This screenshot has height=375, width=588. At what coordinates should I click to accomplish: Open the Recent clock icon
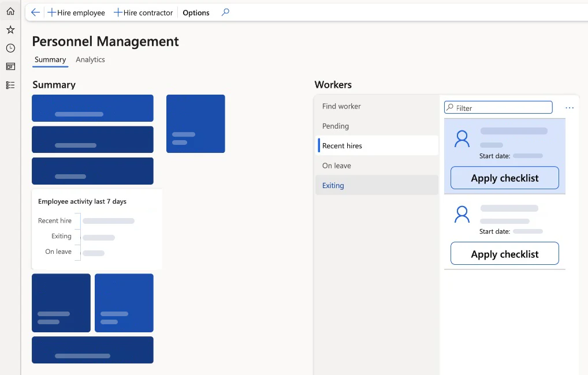[x=10, y=48]
